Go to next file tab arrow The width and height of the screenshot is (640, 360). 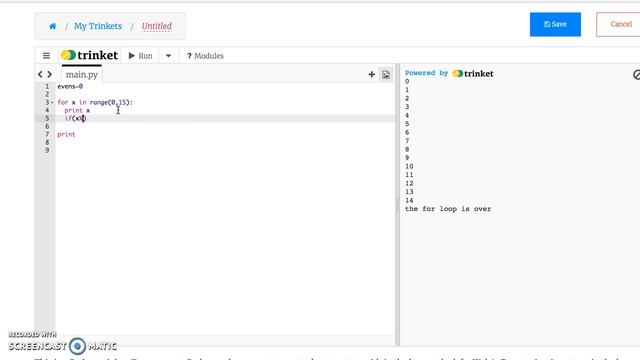coord(50,74)
